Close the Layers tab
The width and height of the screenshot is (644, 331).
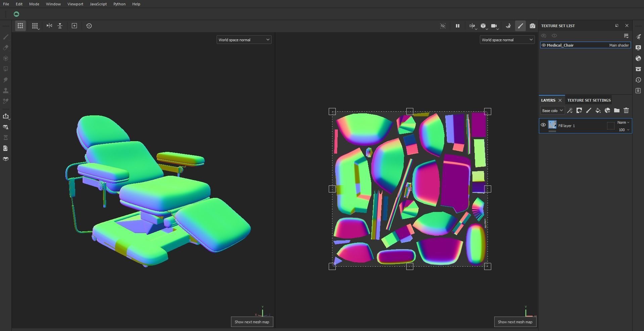point(560,100)
